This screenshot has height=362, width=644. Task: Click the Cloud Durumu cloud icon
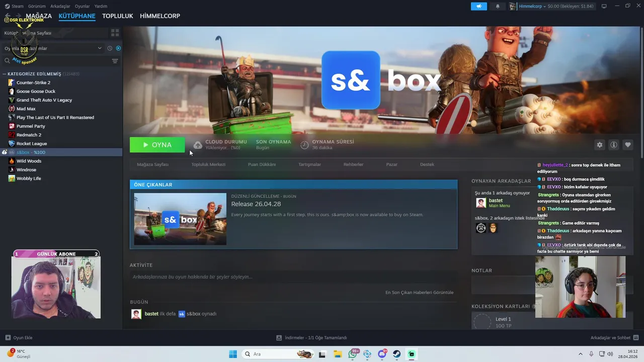click(198, 145)
